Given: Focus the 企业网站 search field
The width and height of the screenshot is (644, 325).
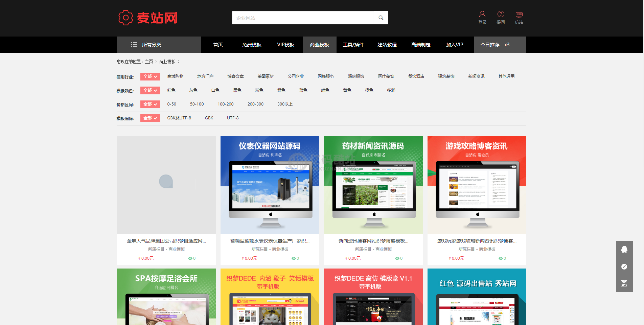Looking at the screenshot, I should [x=303, y=18].
